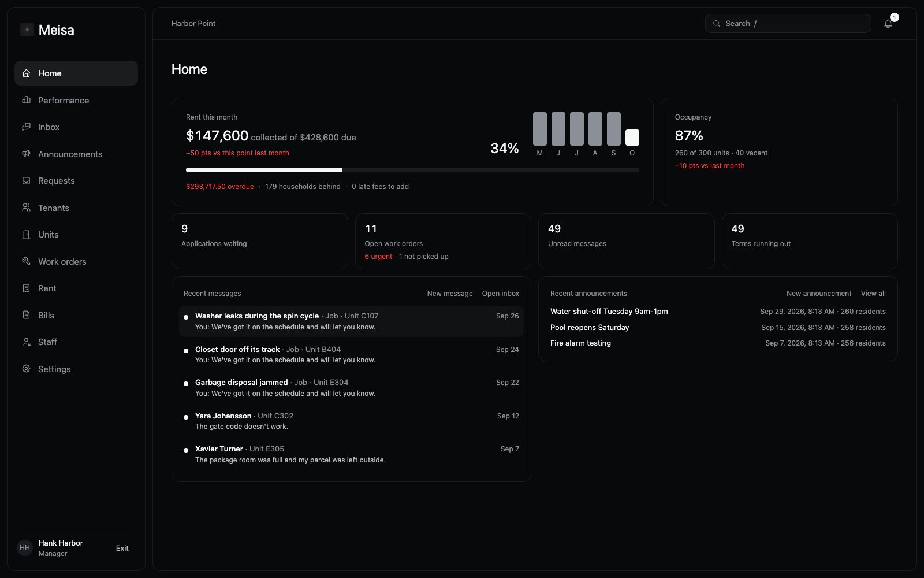Open notifications via the bell icon

point(888,24)
